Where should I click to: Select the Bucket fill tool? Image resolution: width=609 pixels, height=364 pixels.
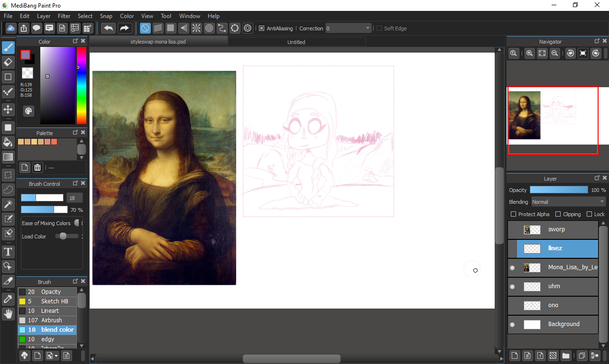coord(8,142)
